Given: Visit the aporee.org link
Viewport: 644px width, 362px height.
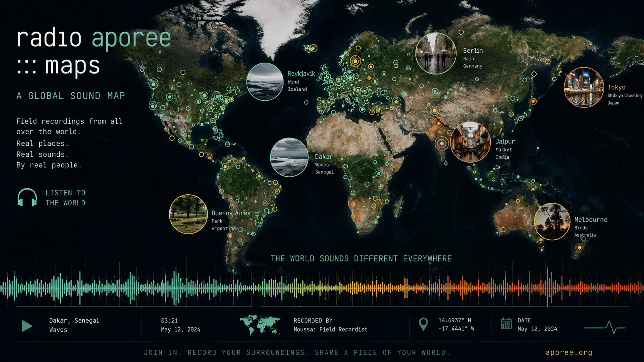Looking at the screenshot, I should (x=569, y=352).
